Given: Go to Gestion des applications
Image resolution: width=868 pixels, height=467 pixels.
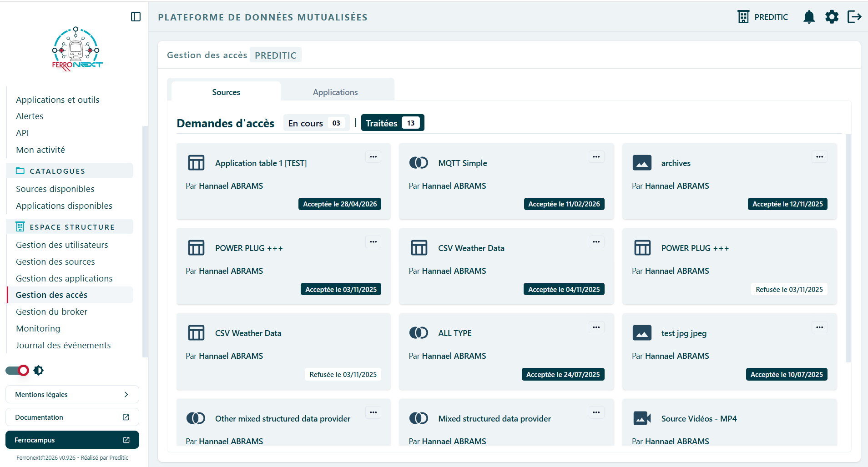Looking at the screenshot, I should 64,278.
